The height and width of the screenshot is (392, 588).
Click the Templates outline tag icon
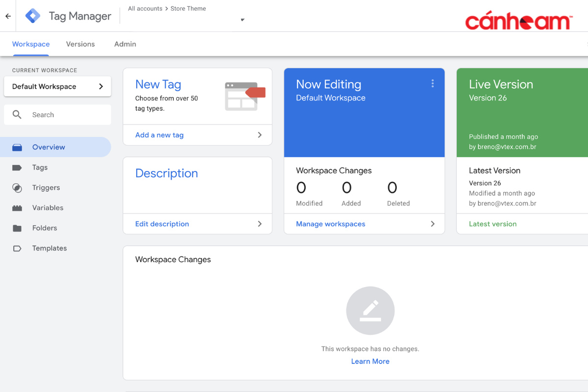[x=17, y=248]
